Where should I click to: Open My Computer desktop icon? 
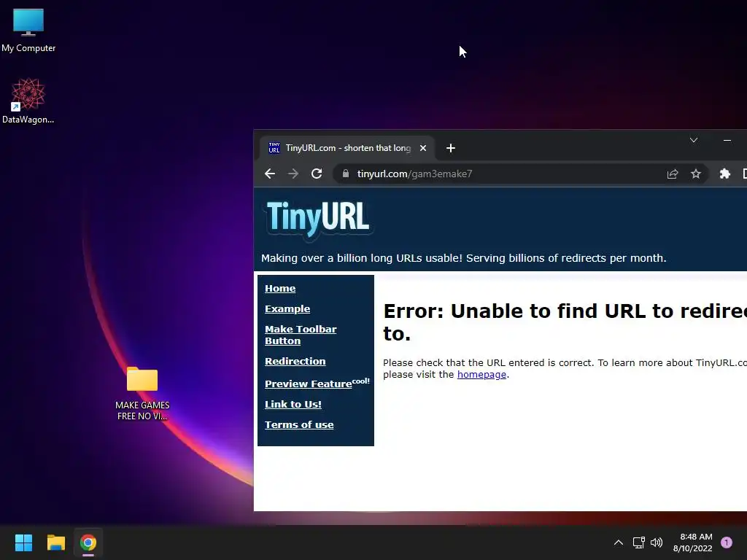coord(28,31)
